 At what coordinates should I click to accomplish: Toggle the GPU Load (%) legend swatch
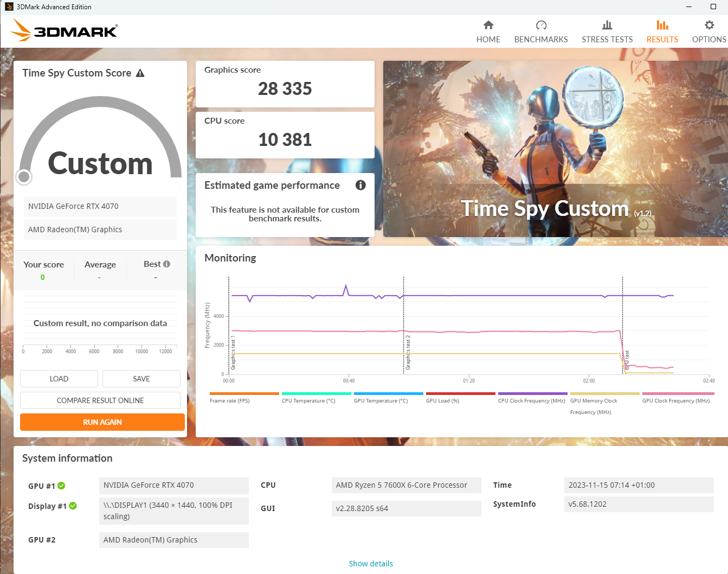[460, 393]
